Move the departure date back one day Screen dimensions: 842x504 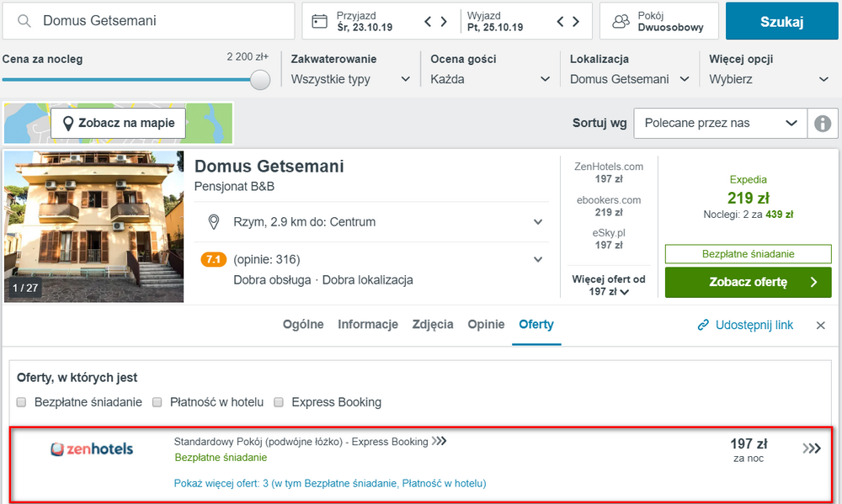pos(560,22)
